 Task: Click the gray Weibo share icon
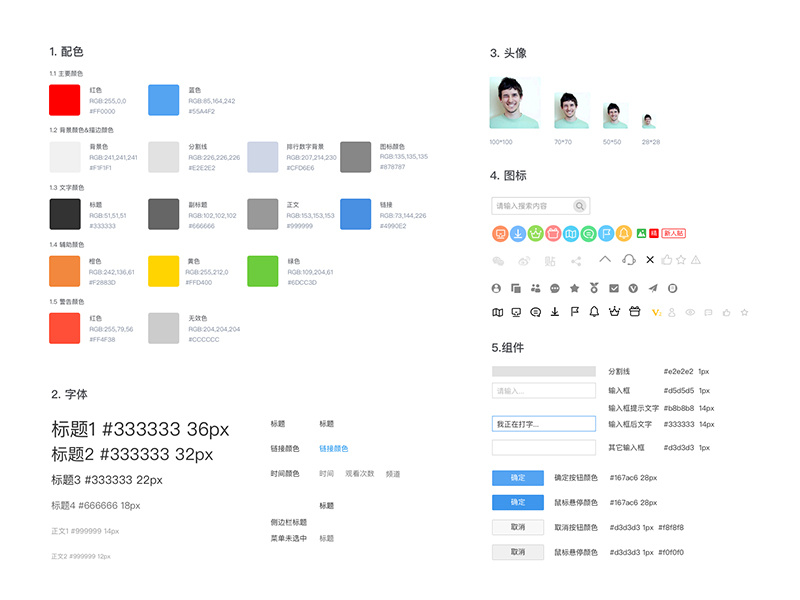(524, 261)
